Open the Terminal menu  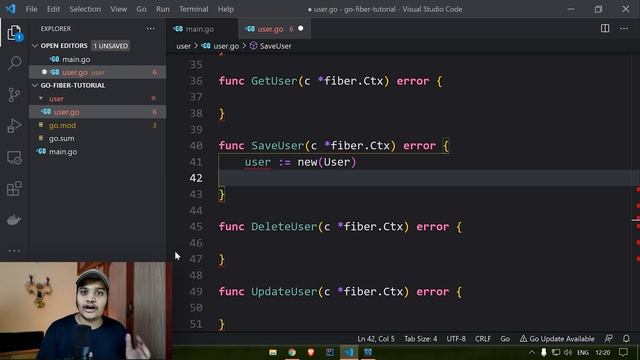(193, 9)
